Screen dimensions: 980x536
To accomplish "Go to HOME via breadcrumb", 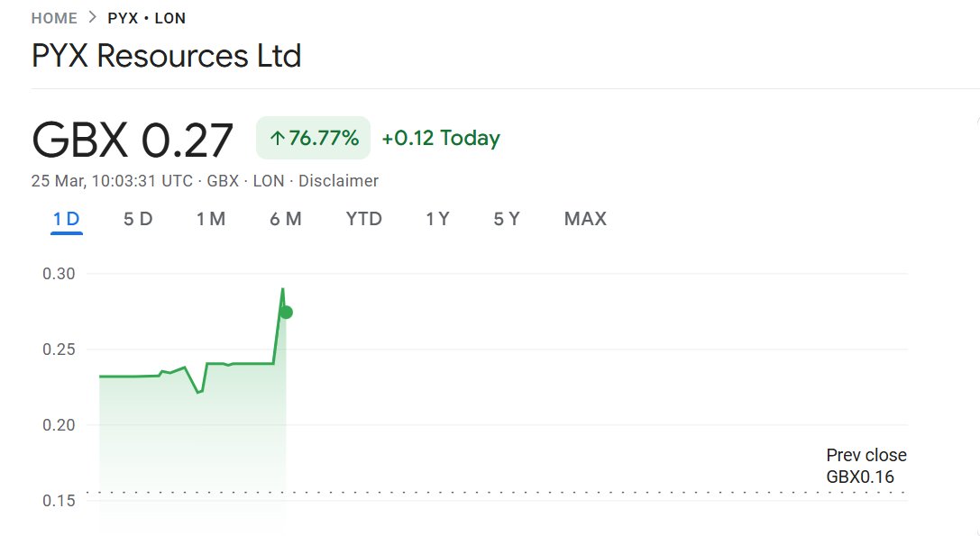I will pyautogui.click(x=53, y=18).
